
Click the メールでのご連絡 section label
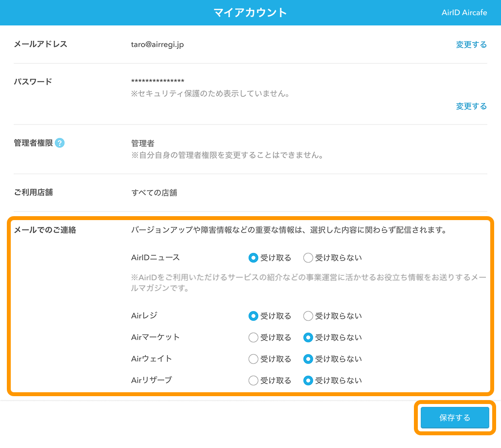pyautogui.click(x=45, y=230)
